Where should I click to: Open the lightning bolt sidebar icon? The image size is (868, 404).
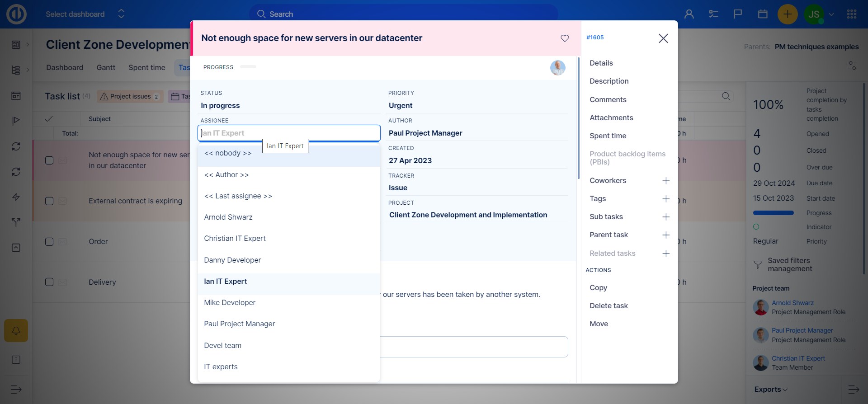[x=16, y=197]
